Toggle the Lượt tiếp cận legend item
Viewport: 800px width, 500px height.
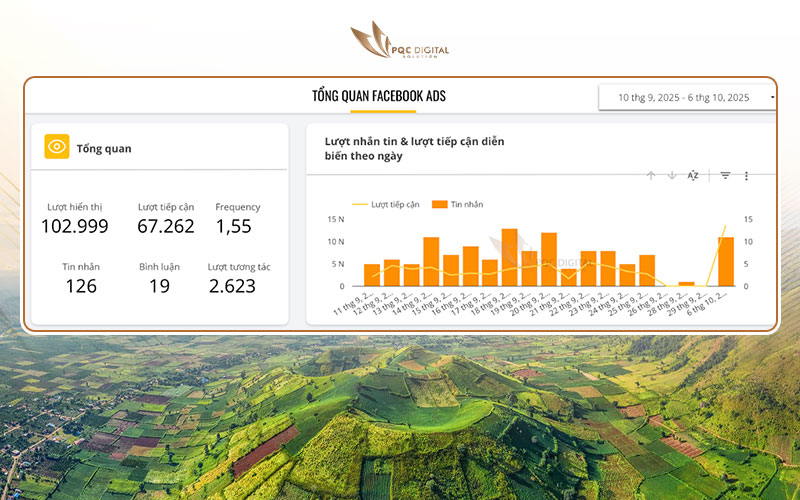[386, 204]
